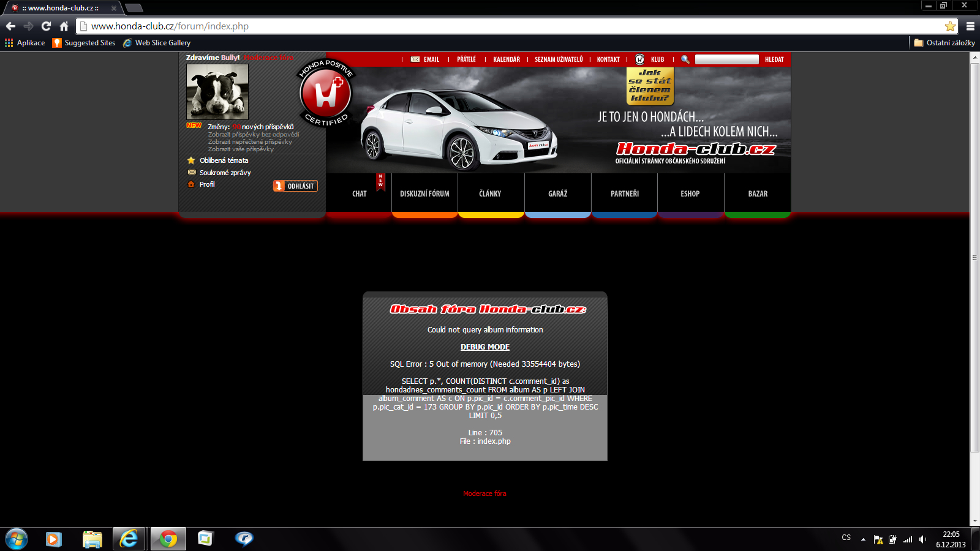This screenshot has height=551, width=980.
Task: Open the Windows Start menu orb
Action: pyautogui.click(x=17, y=539)
